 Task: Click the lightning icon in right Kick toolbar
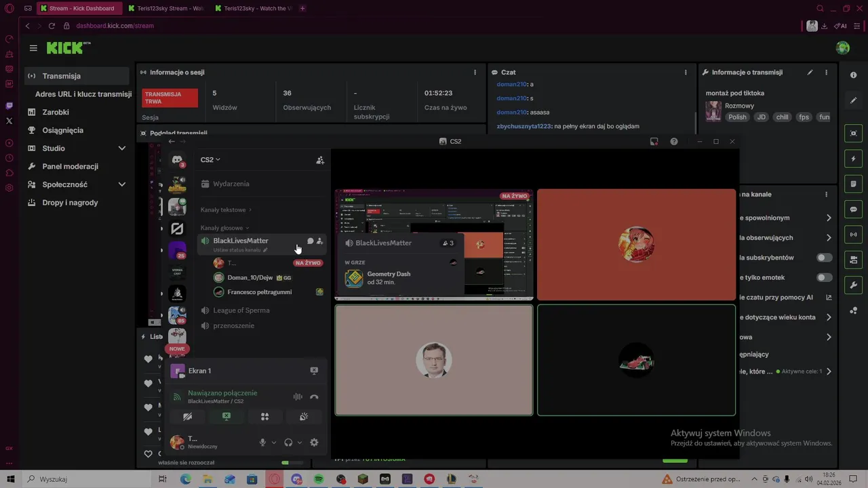click(854, 159)
